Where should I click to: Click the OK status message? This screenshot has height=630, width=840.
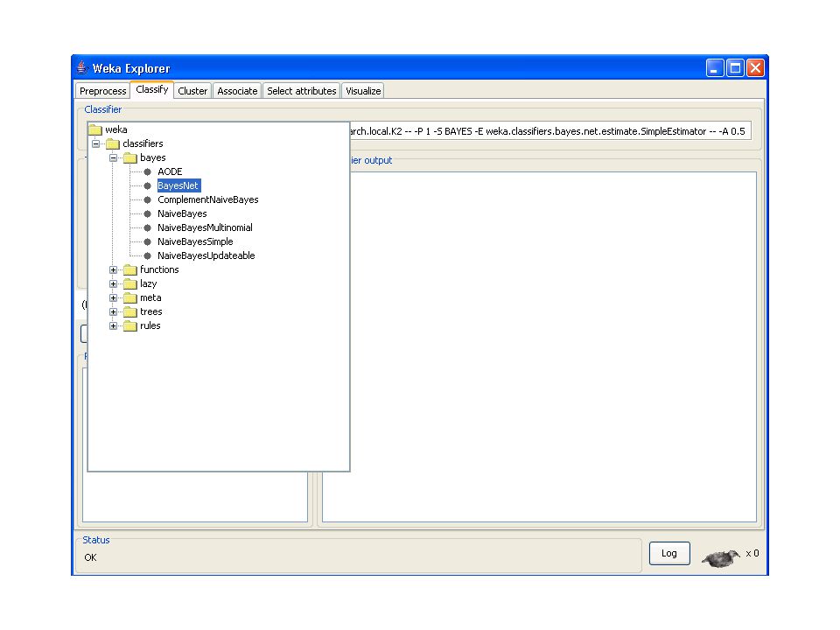[x=90, y=557]
